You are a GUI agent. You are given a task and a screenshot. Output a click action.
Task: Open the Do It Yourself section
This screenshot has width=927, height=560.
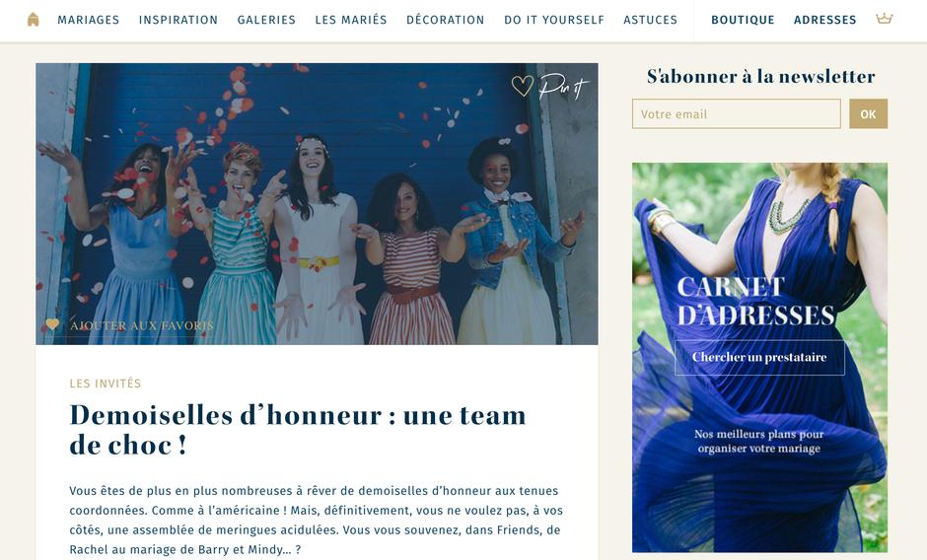554,20
